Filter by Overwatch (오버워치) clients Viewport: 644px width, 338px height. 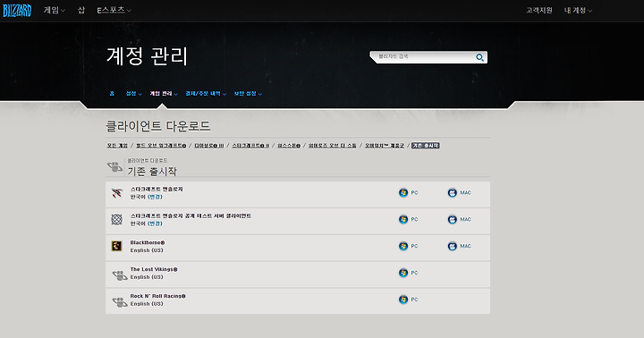[385, 146]
